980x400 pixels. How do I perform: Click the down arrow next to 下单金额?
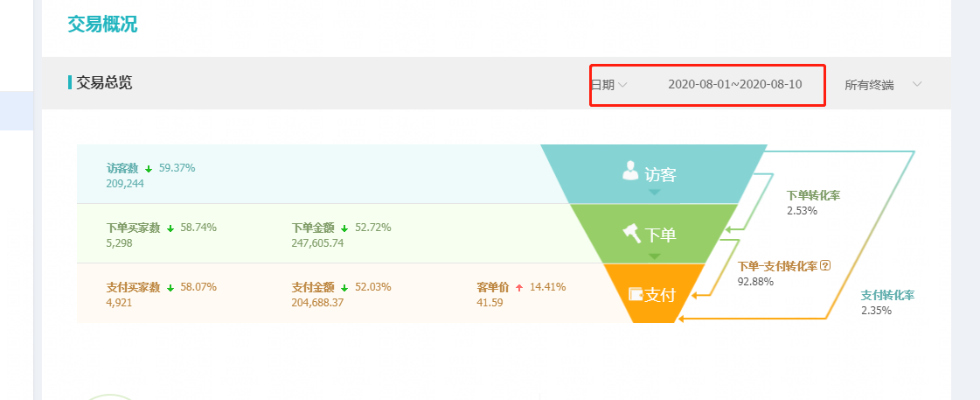tap(344, 228)
